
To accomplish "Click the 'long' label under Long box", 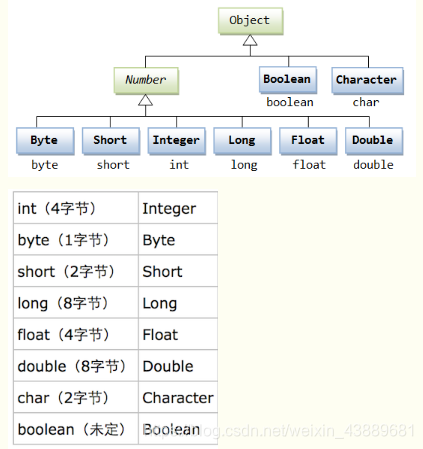I will pos(244,165).
